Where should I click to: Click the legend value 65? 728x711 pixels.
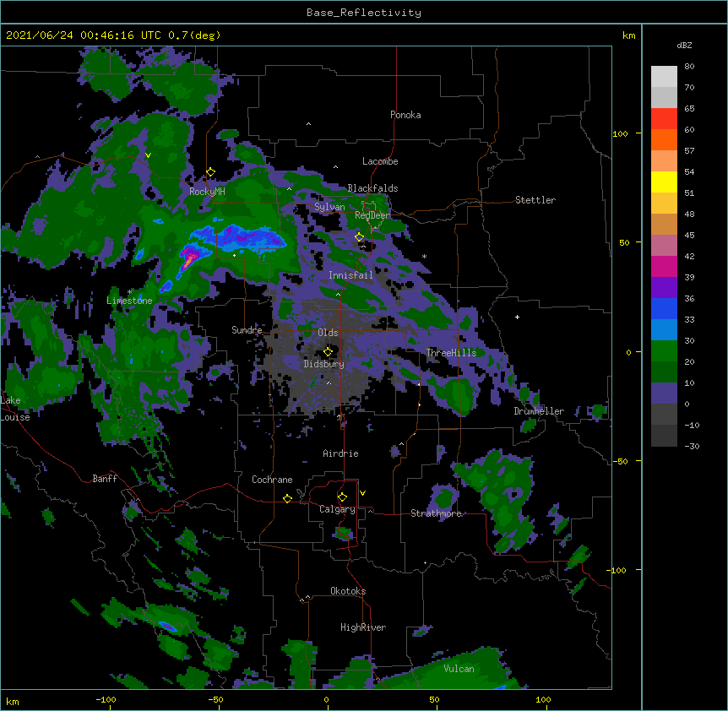coord(689,109)
